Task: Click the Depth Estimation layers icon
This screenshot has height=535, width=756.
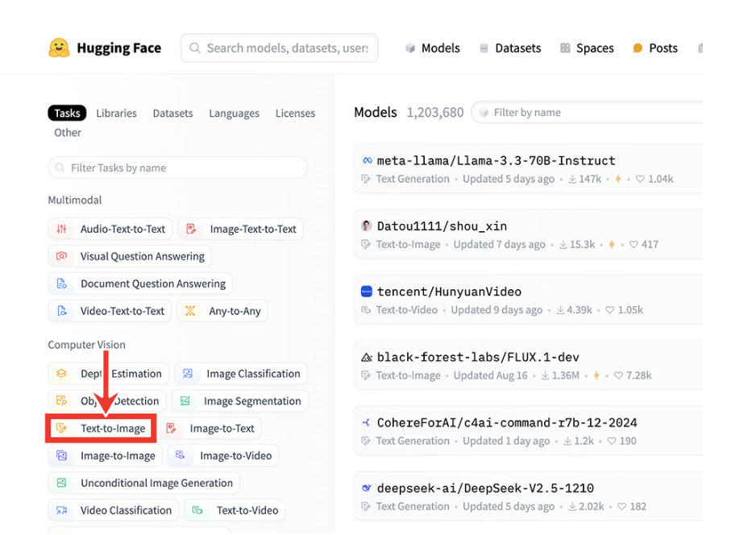Action: coord(62,374)
